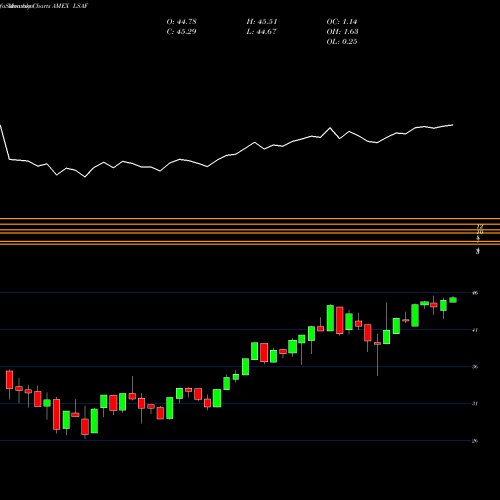Viewport: 500px width, 500px height.
Task: Click the 46 price axis label
Action: pos(475,293)
